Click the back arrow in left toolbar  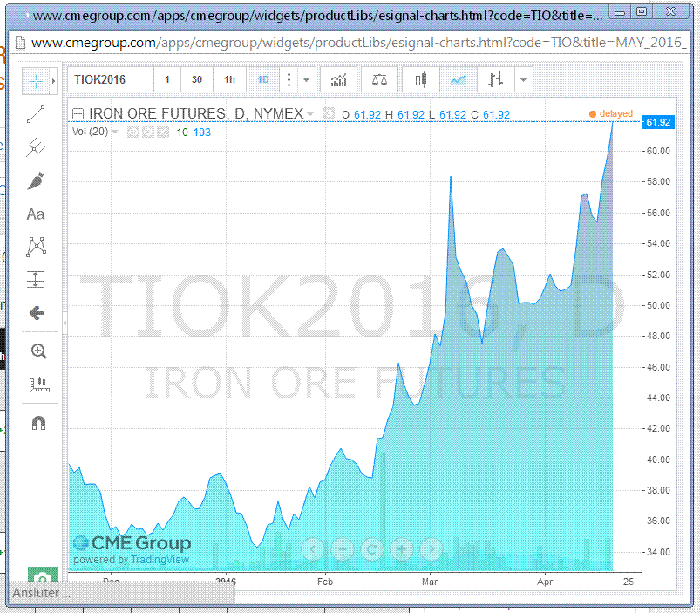click(36, 313)
